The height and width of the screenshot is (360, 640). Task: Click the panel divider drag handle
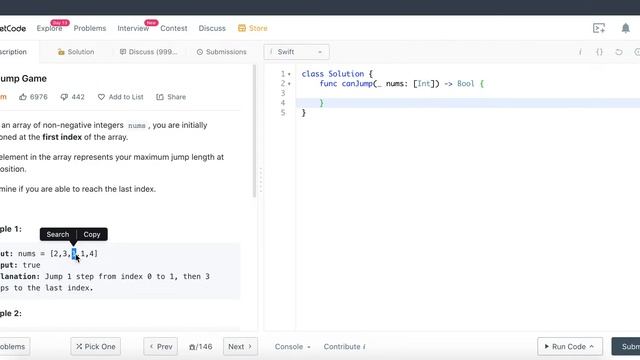tap(260, 180)
